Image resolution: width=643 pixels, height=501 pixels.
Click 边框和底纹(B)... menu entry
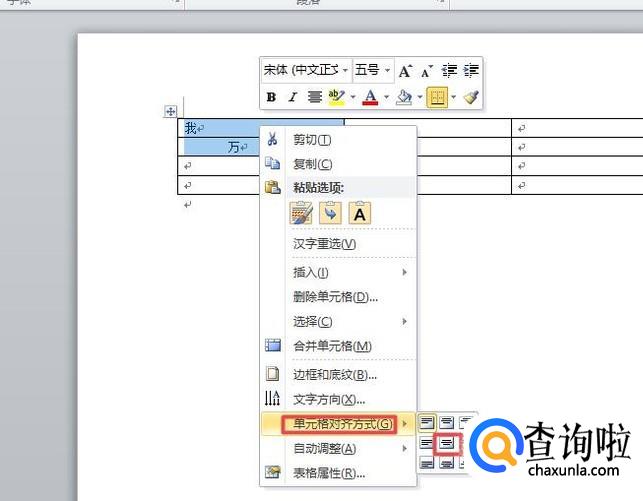334,374
